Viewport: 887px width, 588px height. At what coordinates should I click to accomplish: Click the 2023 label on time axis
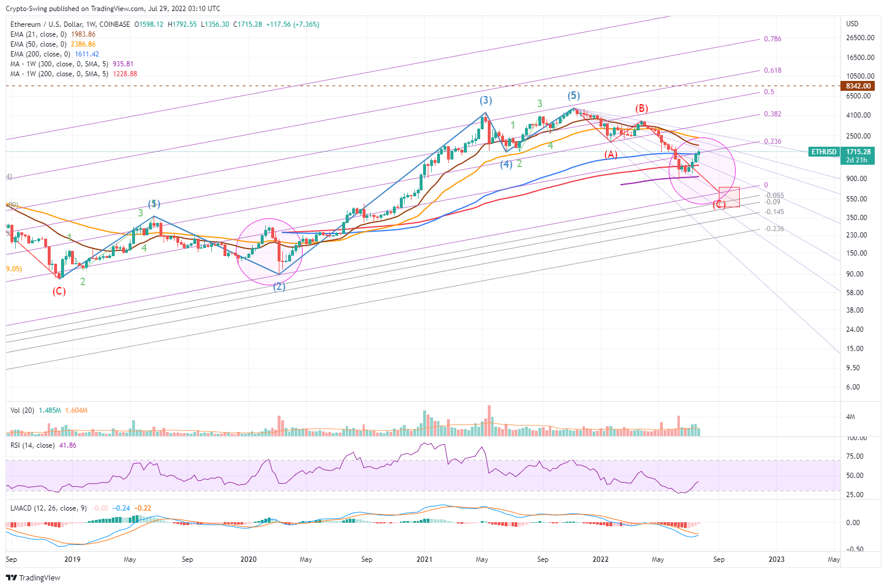pyautogui.click(x=776, y=559)
